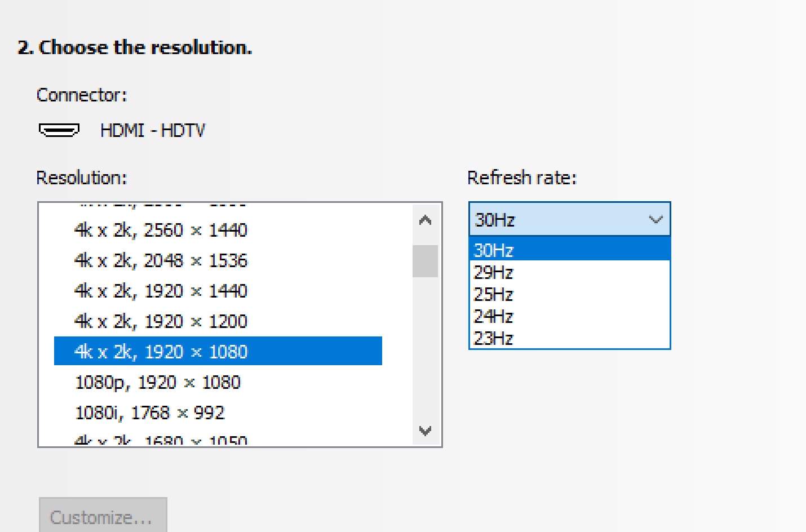Choose 4k x 2k, 2048 × 1536 resolution
Viewport: 806px width, 532px height.
click(161, 260)
